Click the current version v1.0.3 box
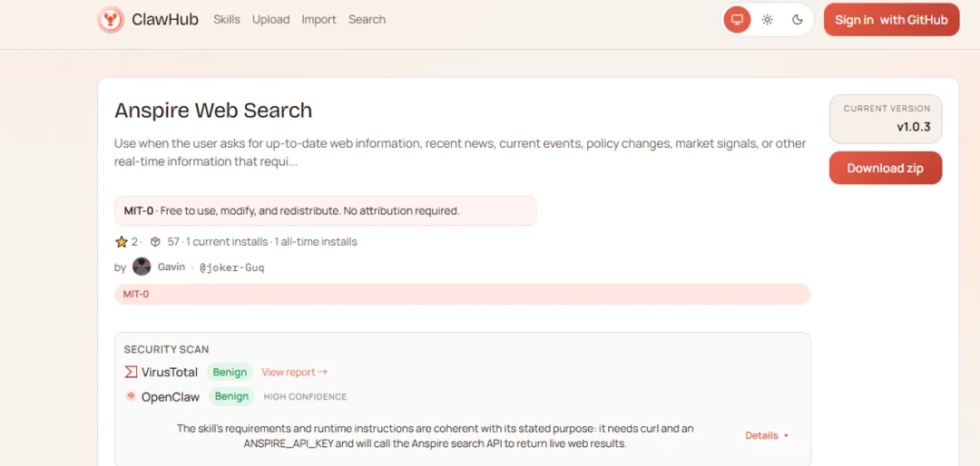Image resolution: width=980 pixels, height=466 pixels. [x=885, y=119]
